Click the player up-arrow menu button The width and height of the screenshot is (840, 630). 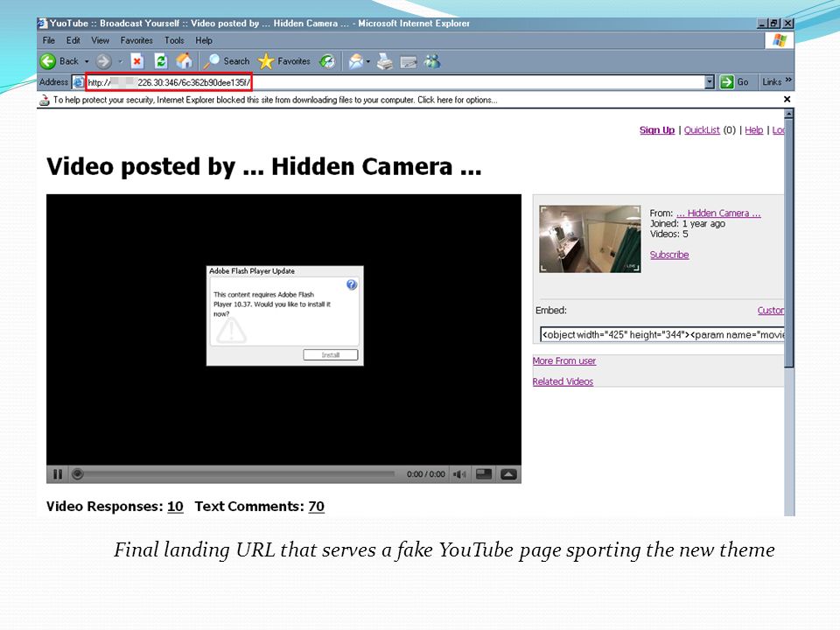pos(508,474)
